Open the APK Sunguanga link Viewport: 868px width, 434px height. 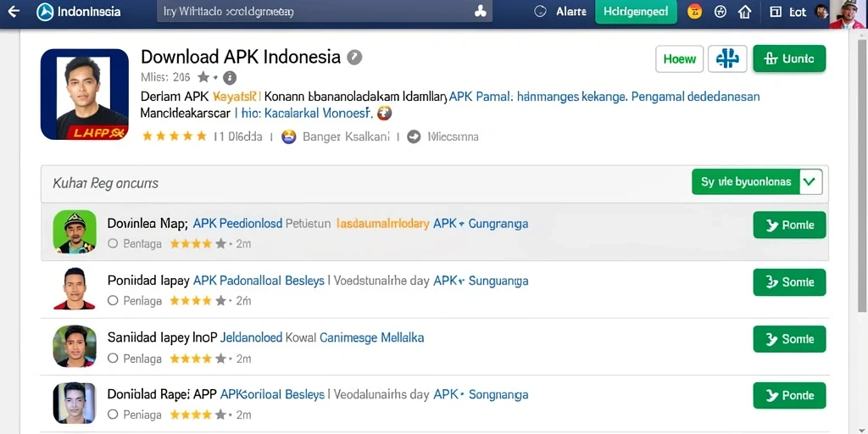pyautogui.click(x=481, y=281)
